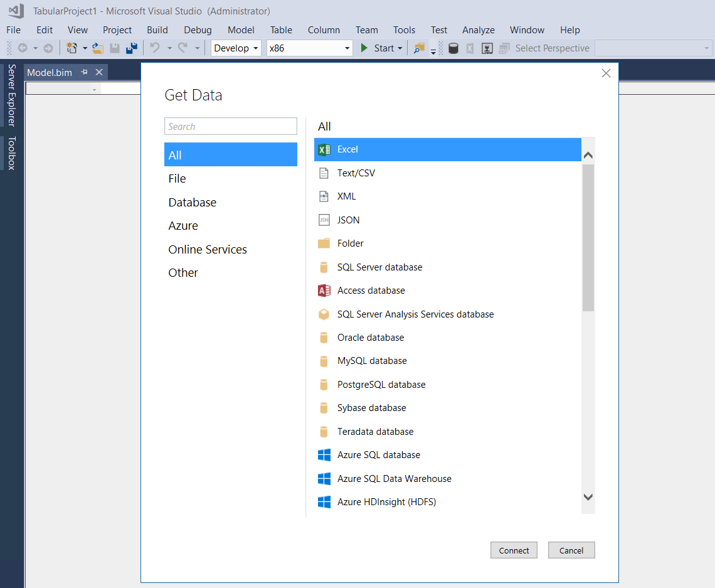Click the Analyze in Excel toolbar icon

pyautogui.click(x=470, y=48)
